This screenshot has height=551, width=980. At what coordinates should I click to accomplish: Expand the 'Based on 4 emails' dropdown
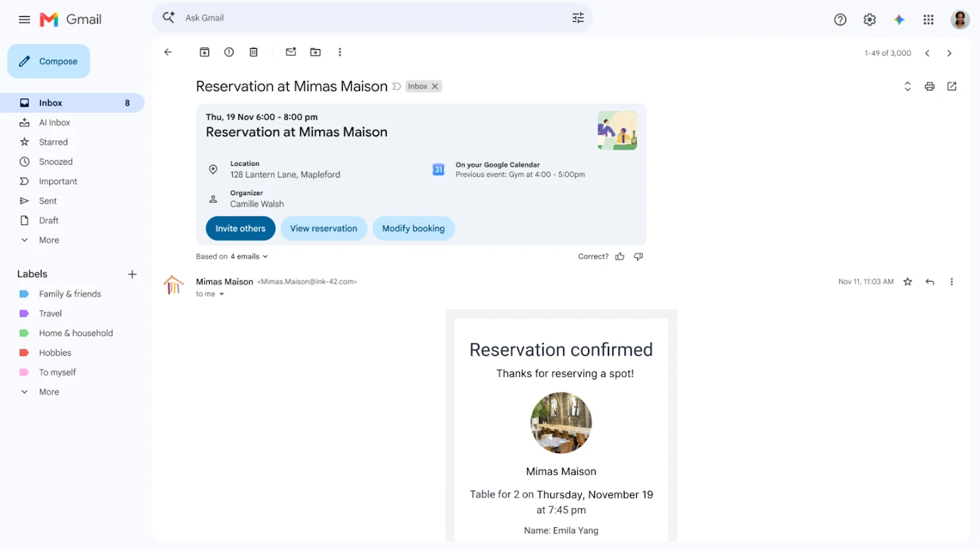(232, 256)
